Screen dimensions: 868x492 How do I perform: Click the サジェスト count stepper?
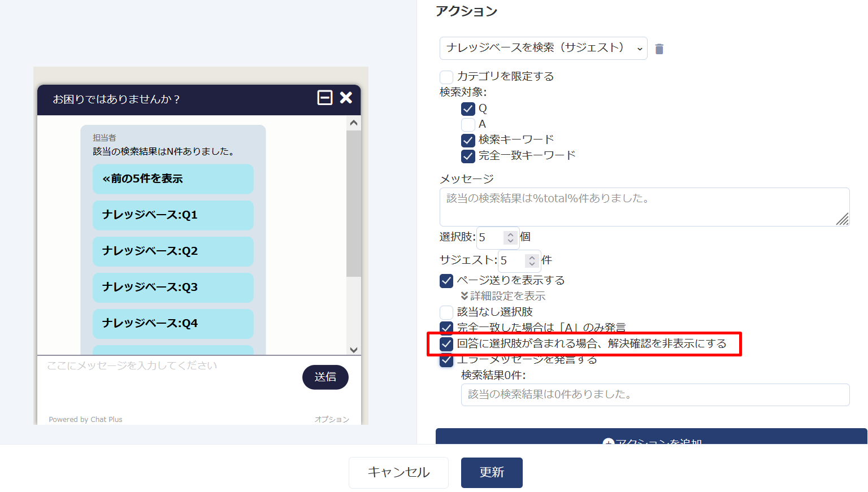(532, 260)
